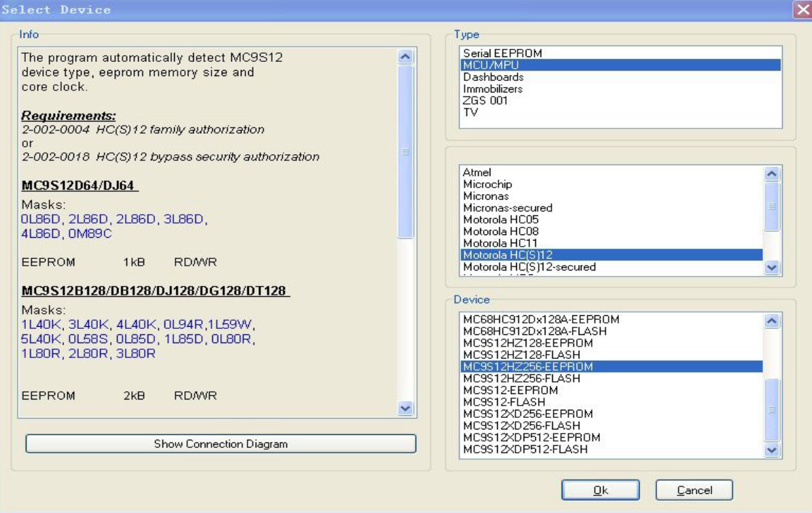Screen dimensions: 812x513
Task: Choose MC9S12-EEPROM device
Action: [611, 390]
